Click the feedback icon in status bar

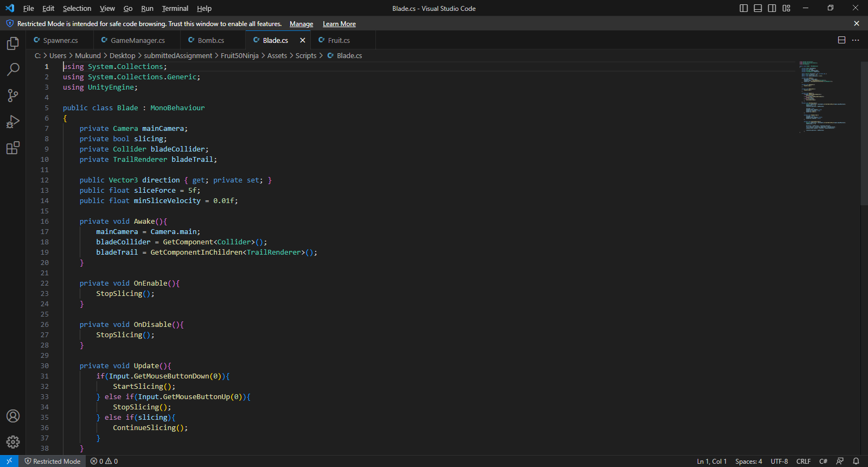click(840, 461)
